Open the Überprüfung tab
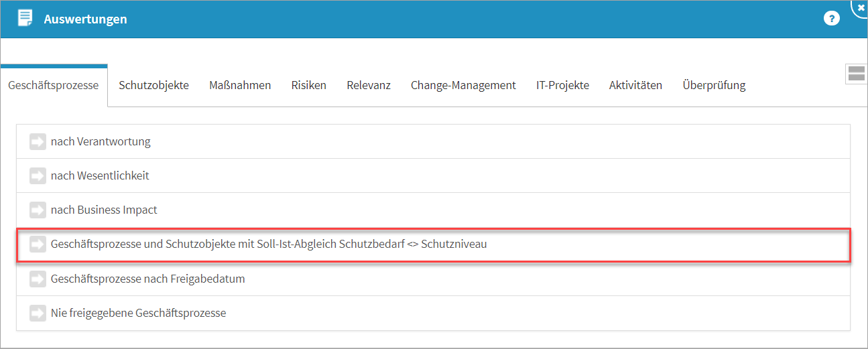This screenshot has height=349, width=868. (x=714, y=85)
